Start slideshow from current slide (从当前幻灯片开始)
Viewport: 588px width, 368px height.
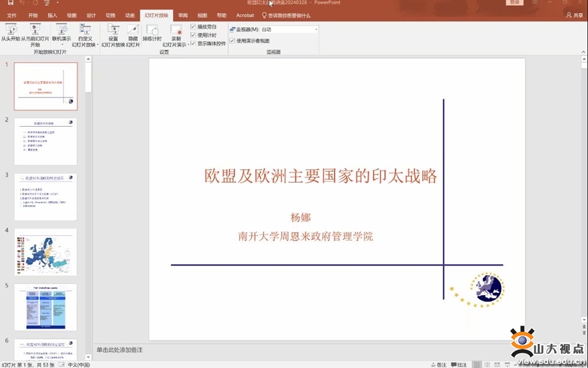pyautogui.click(x=35, y=30)
